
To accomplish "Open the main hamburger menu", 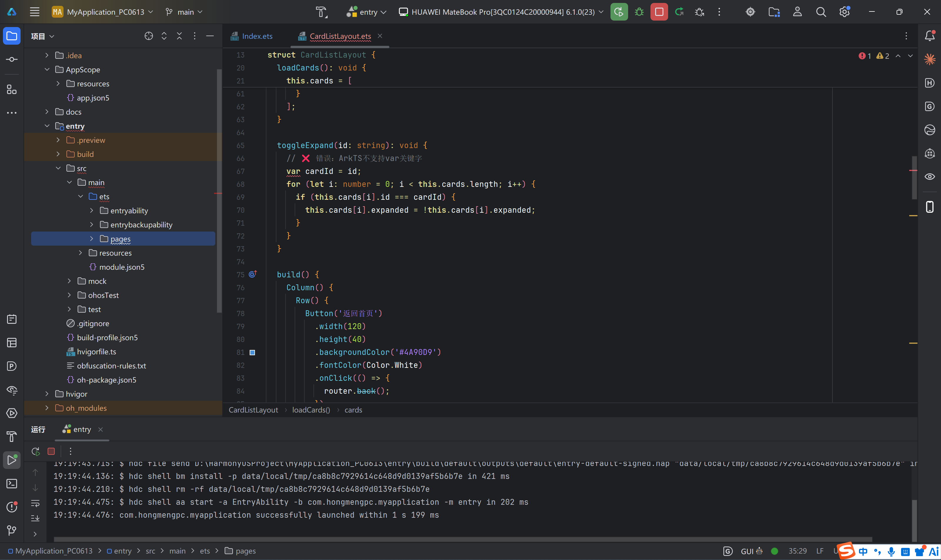I will click(x=35, y=12).
